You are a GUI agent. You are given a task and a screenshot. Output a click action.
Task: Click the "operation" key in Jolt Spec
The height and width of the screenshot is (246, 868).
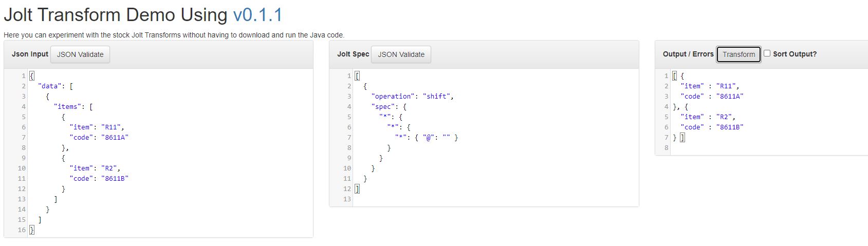click(x=393, y=97)
